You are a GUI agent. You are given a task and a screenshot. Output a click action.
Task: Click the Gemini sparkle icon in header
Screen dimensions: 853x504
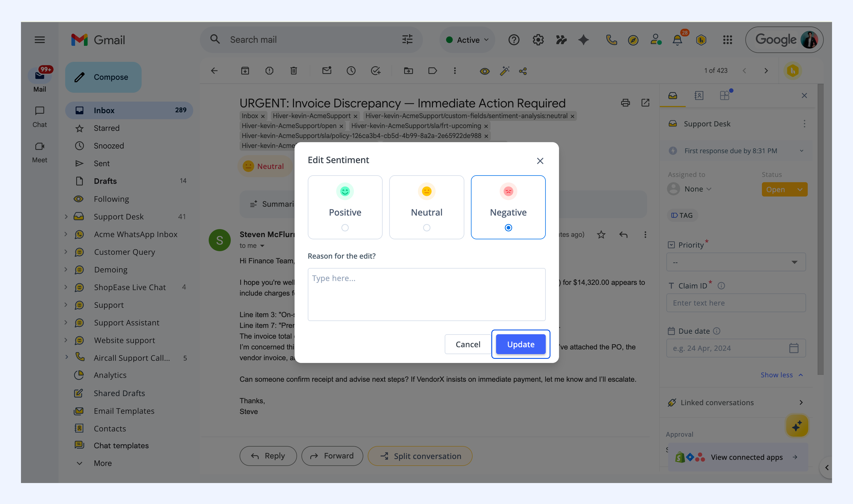[583, 40]
